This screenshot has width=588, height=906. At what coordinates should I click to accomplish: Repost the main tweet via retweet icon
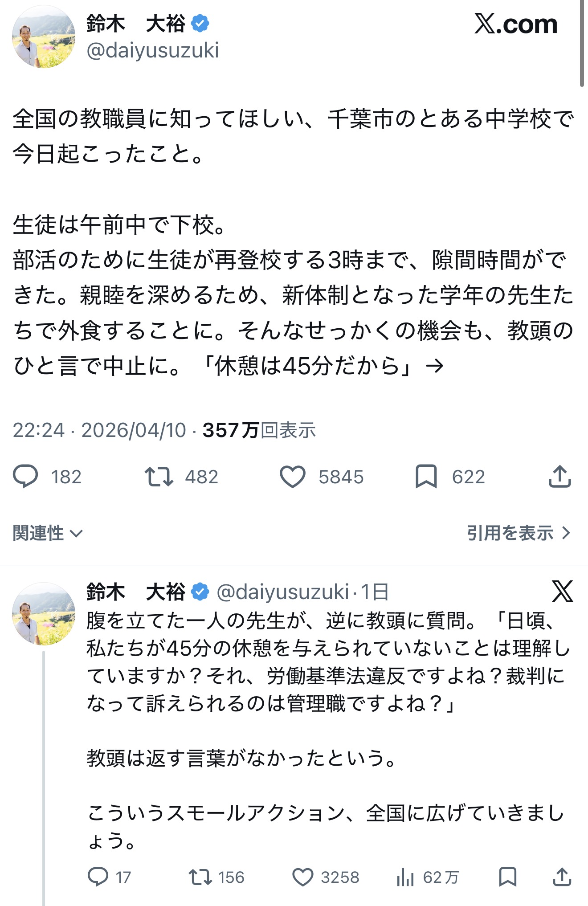159,477
